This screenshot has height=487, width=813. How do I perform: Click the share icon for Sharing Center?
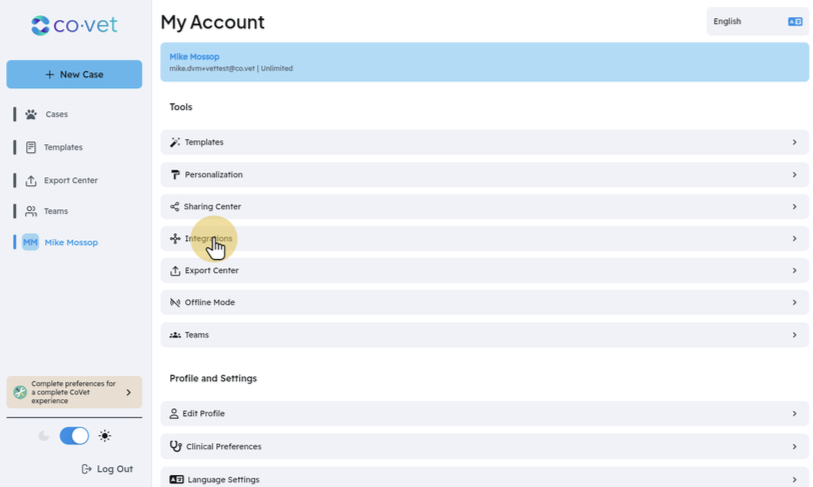[x=175, y=206]
